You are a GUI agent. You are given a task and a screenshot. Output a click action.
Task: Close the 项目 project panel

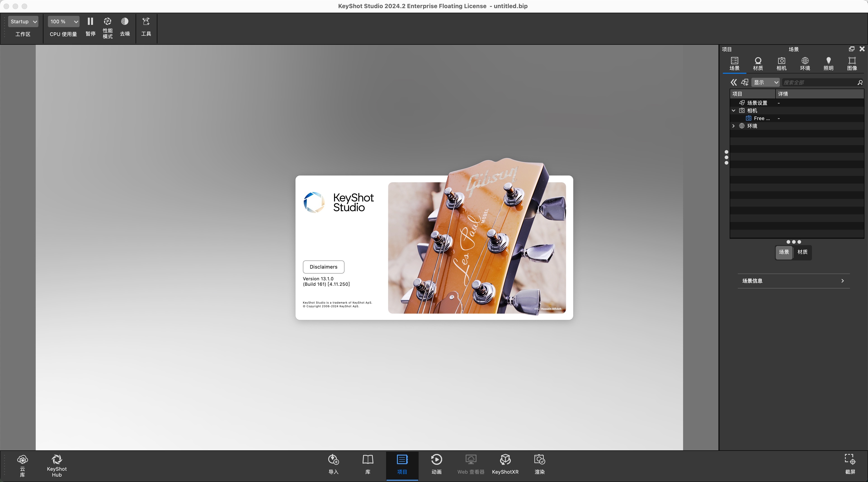pos(862,49)
